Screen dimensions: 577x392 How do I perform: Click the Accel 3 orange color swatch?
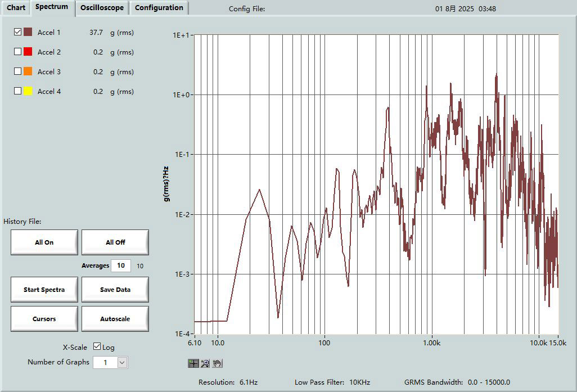28,71
